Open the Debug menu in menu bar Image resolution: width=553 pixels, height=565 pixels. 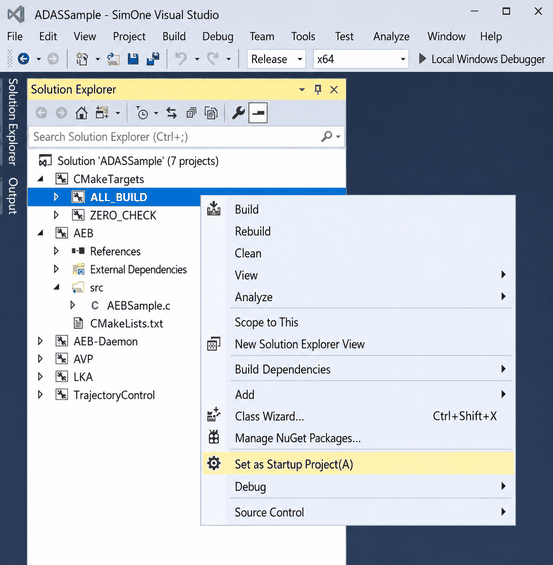coord(218,36)
